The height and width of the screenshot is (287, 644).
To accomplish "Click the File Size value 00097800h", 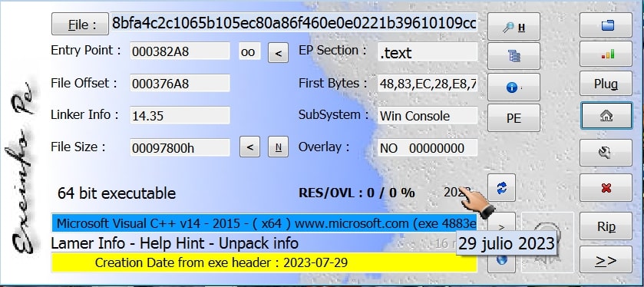I will coord(180,147).
